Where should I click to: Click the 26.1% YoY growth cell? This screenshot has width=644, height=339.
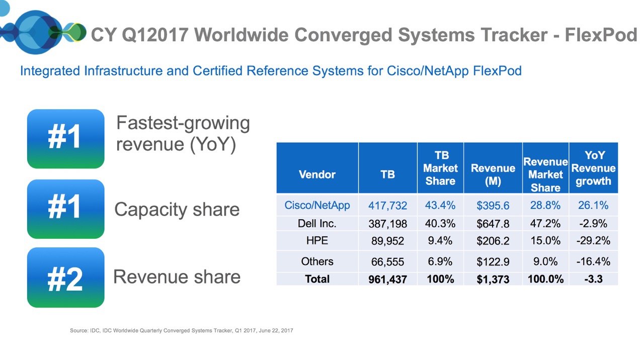pyautogui.click(x=593, y=205)
